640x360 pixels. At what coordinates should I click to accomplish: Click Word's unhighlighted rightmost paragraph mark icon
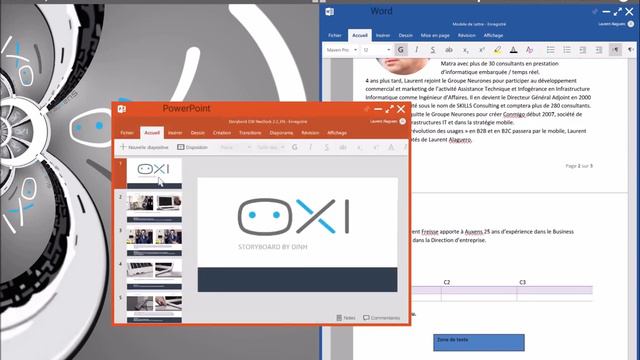(631, 50)
